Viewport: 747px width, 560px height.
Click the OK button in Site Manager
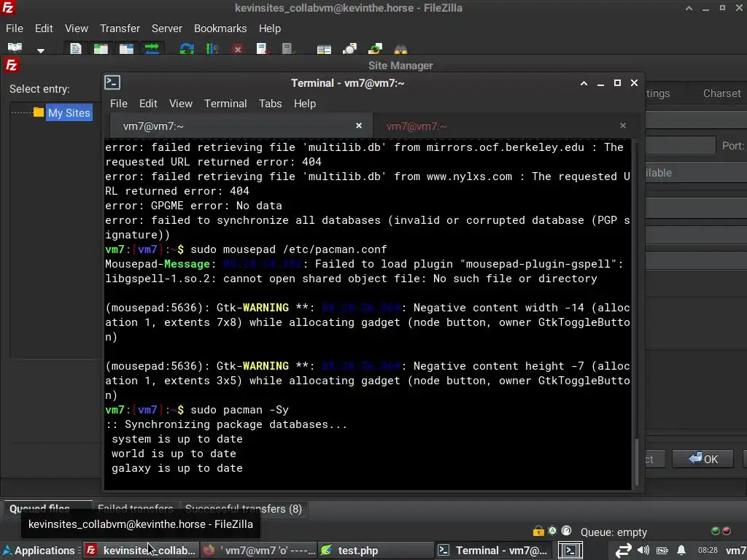(703, 459)
